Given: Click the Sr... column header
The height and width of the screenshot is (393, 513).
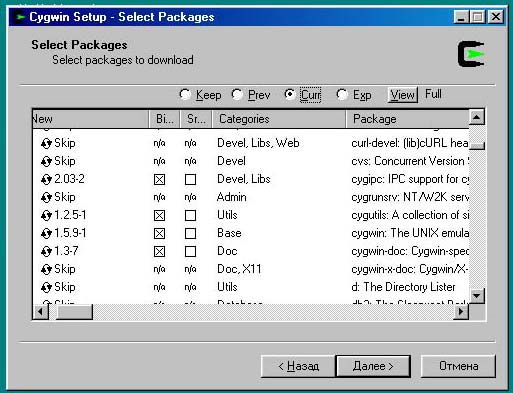Looking at the screenshot, I should (x=196, y=119).
